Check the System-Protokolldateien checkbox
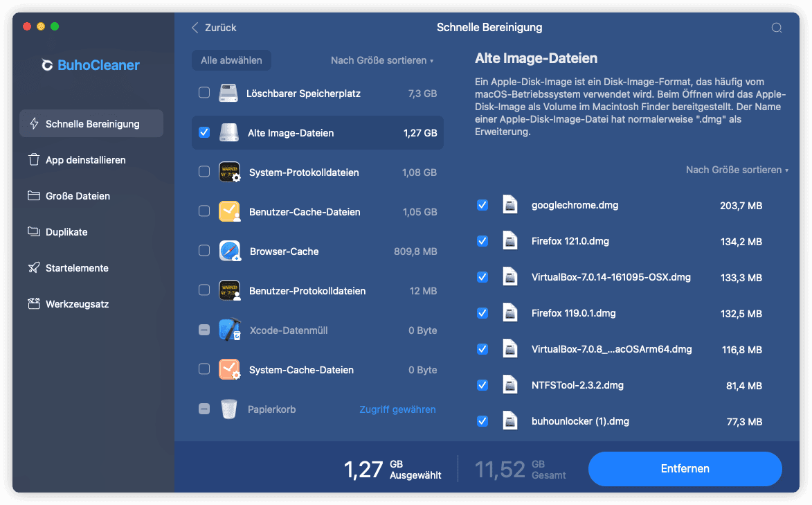The width and height of the screenshot is (812, 505). 204,172
